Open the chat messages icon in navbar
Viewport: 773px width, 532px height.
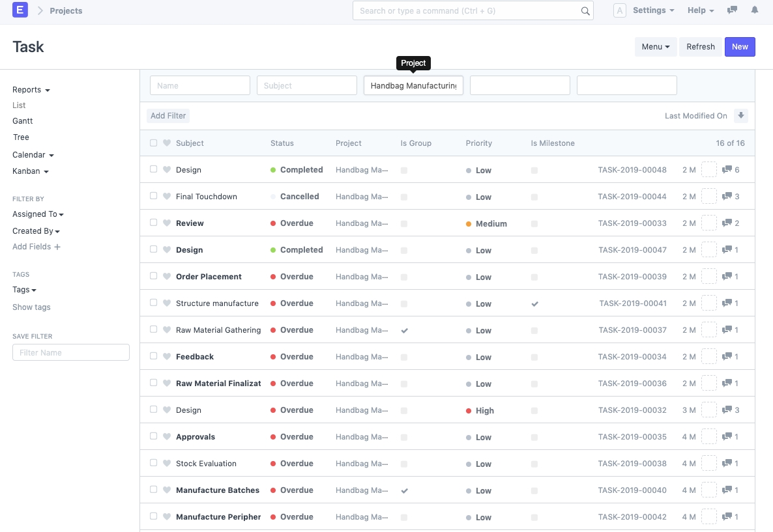pyautogui.click(x=732, y=10)
